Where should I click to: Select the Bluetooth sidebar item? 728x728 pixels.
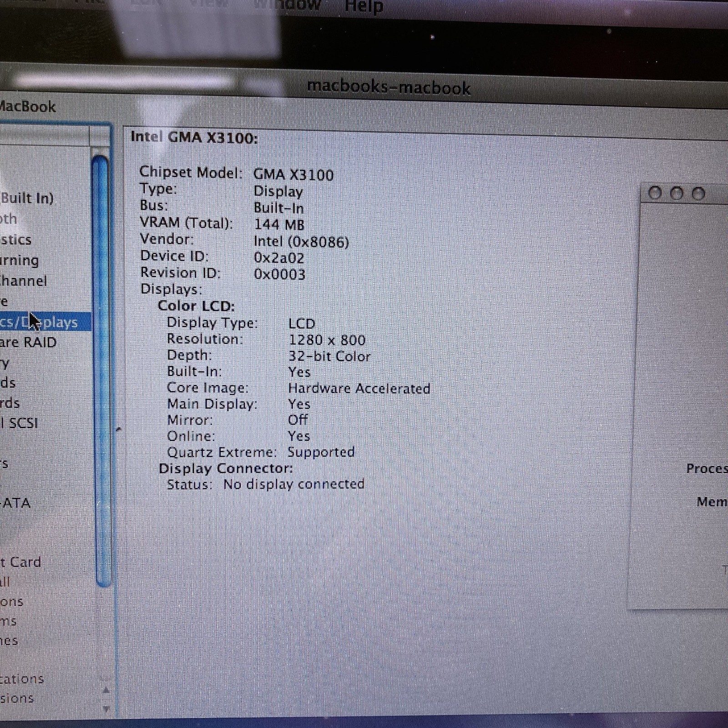pos(9,219)
